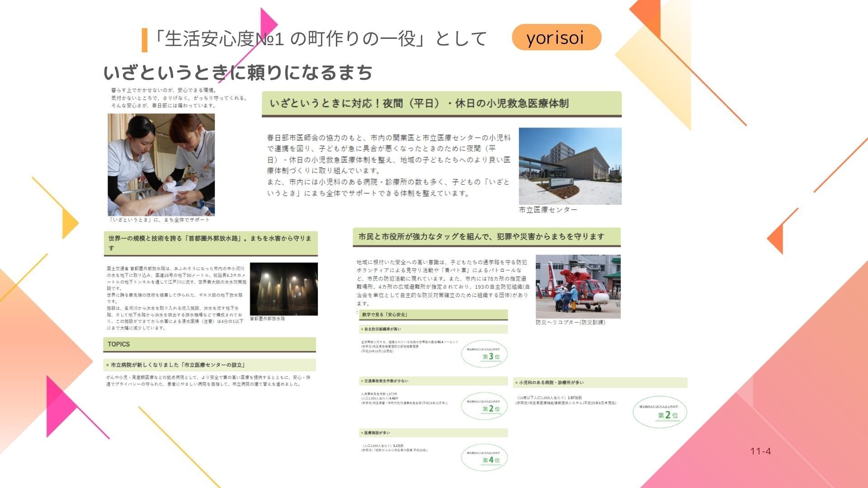Click the 世界一の規模と技術を誇る heading

pos(210,243)
